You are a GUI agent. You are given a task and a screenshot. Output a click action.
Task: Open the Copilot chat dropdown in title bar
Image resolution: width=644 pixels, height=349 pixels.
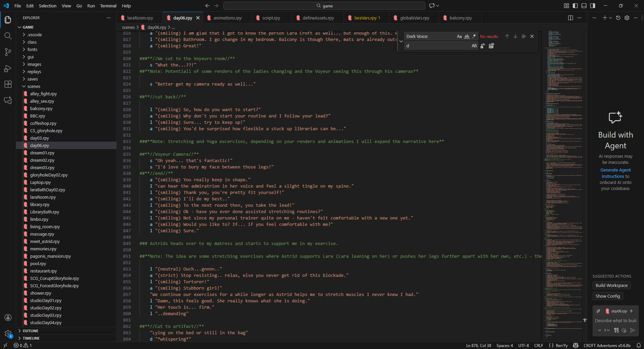(438, 6)
